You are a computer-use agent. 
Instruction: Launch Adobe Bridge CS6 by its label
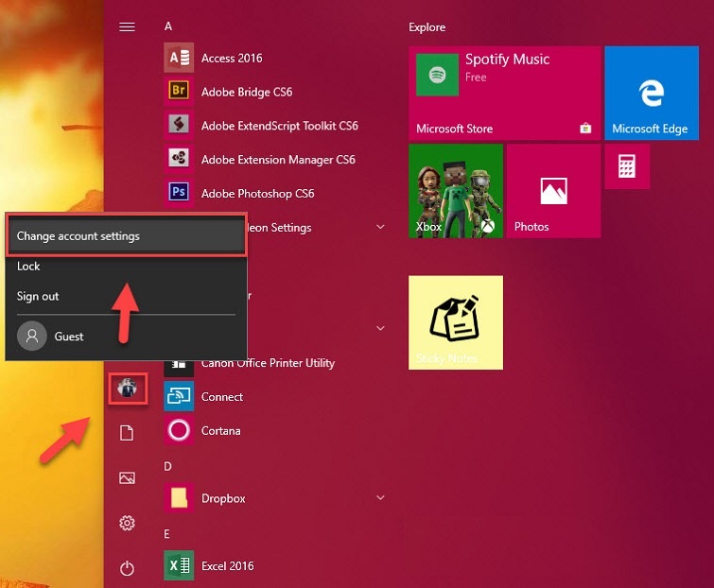pos(247,92)
